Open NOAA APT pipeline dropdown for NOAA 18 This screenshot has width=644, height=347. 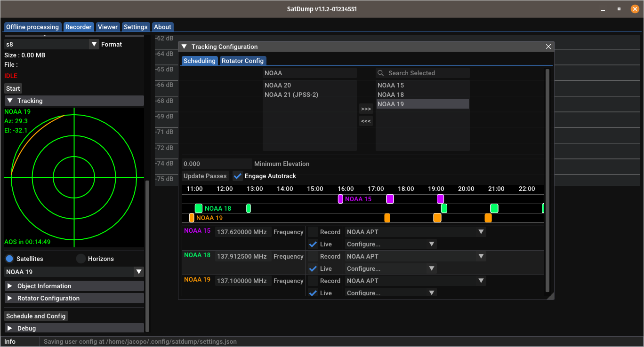tap(415, 256)
